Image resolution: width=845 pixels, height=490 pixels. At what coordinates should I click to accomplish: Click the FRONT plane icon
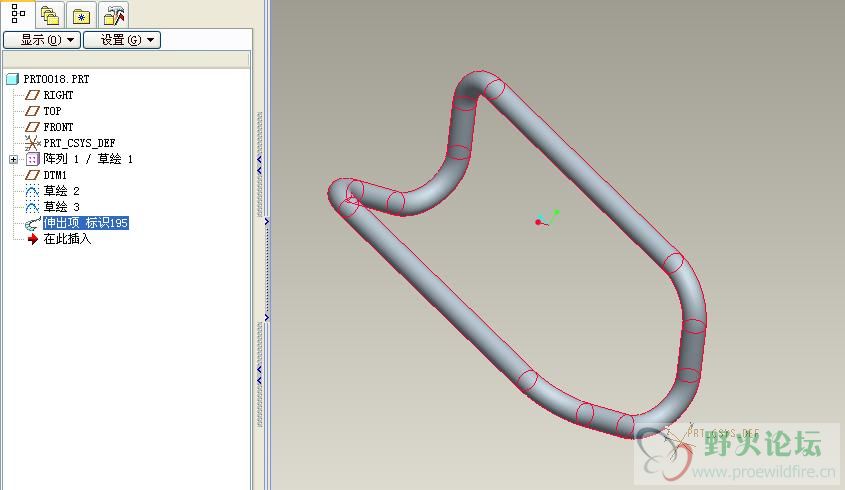tap(32, 127)
